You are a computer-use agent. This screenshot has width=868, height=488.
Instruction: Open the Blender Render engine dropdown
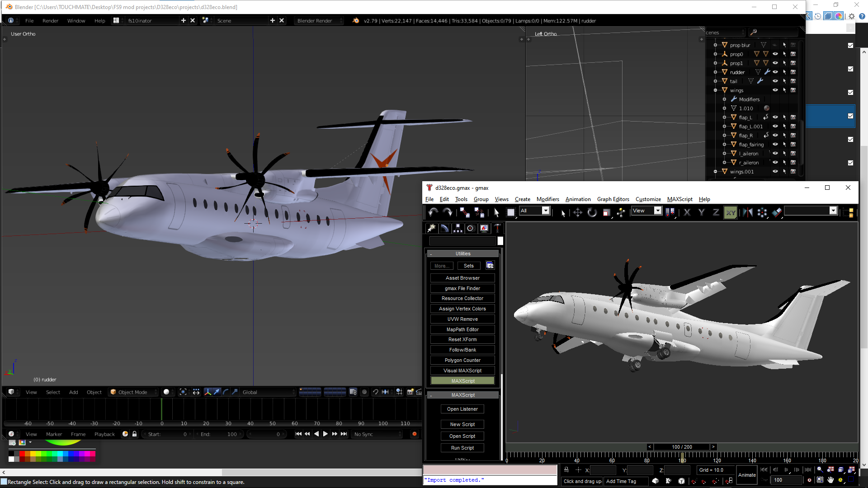[x=318, y=21]
